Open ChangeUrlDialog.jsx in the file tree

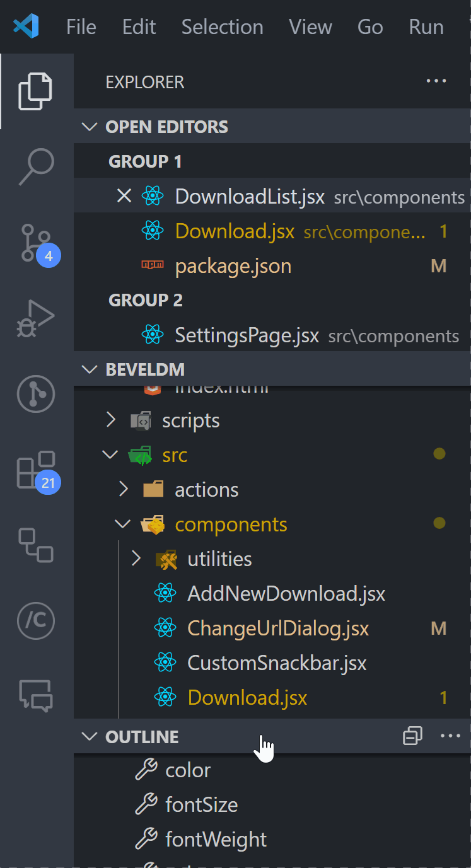coord(278,628)
